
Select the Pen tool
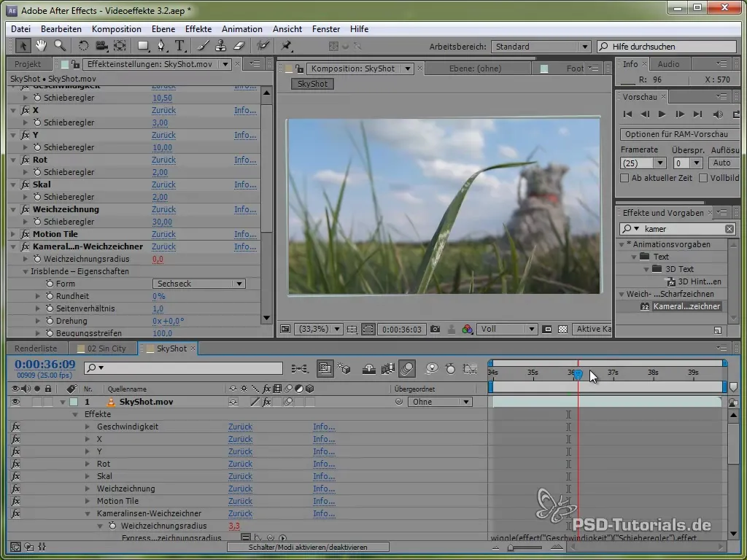161,46
